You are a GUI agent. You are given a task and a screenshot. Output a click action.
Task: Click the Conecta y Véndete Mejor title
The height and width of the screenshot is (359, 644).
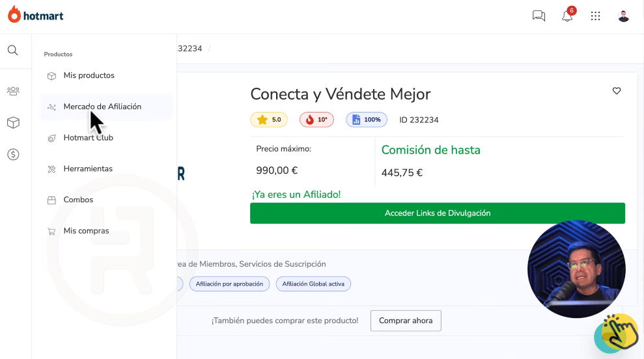click(x=341, y=94)
